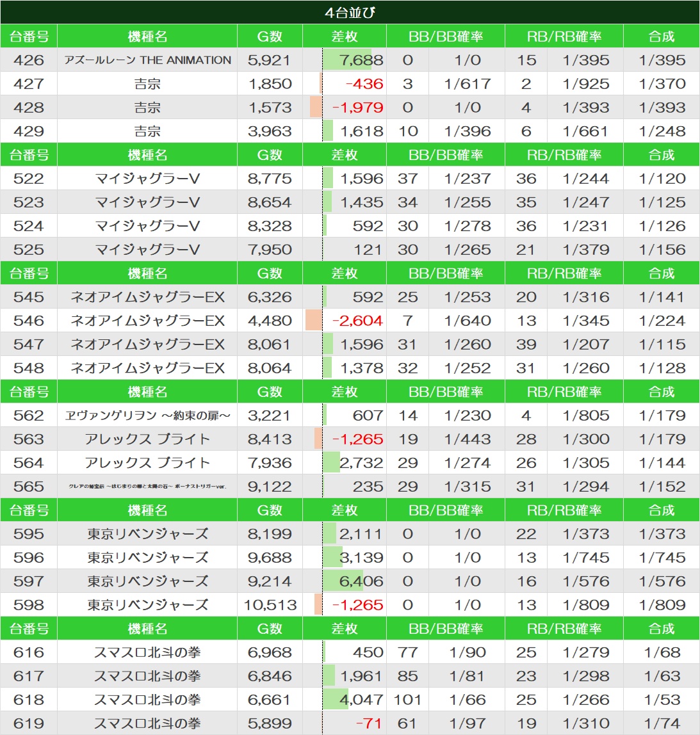Click the -71 difference value

369,723
